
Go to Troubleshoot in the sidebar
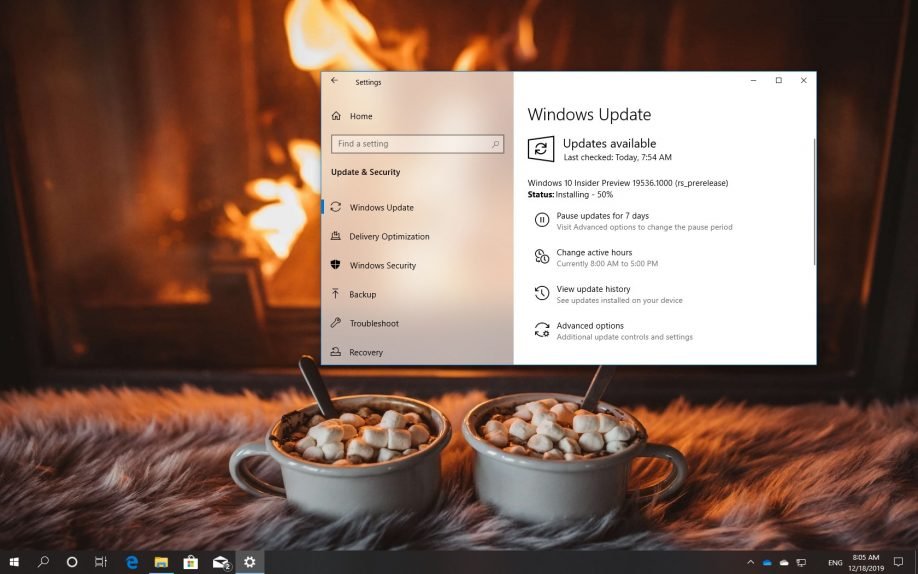[x=373, y=324]
